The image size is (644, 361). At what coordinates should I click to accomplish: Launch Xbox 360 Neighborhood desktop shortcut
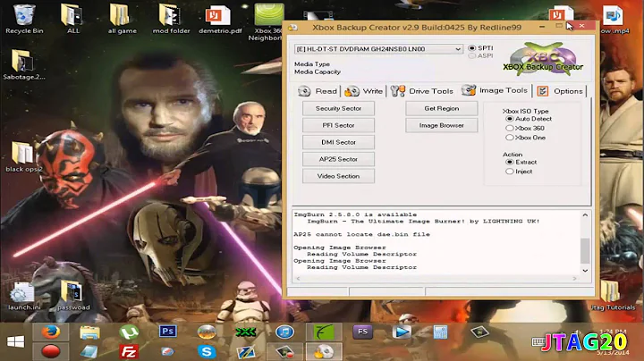click(x=267, y=21)
